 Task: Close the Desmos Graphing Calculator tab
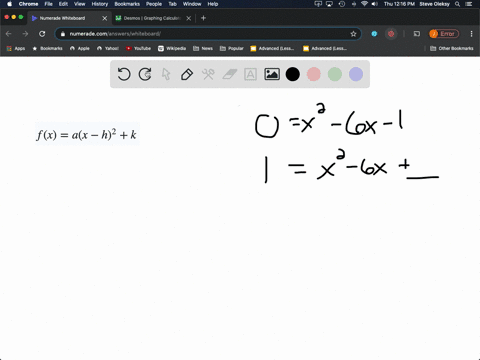[x=189, y=18]
